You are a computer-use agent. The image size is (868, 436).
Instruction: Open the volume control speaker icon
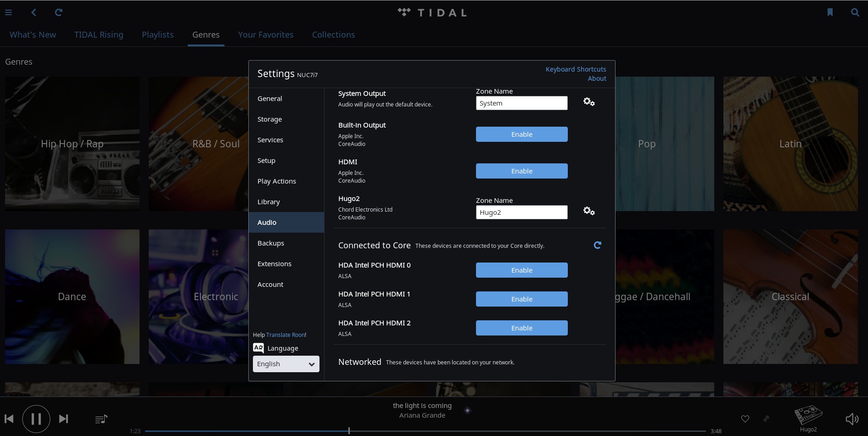852,419
